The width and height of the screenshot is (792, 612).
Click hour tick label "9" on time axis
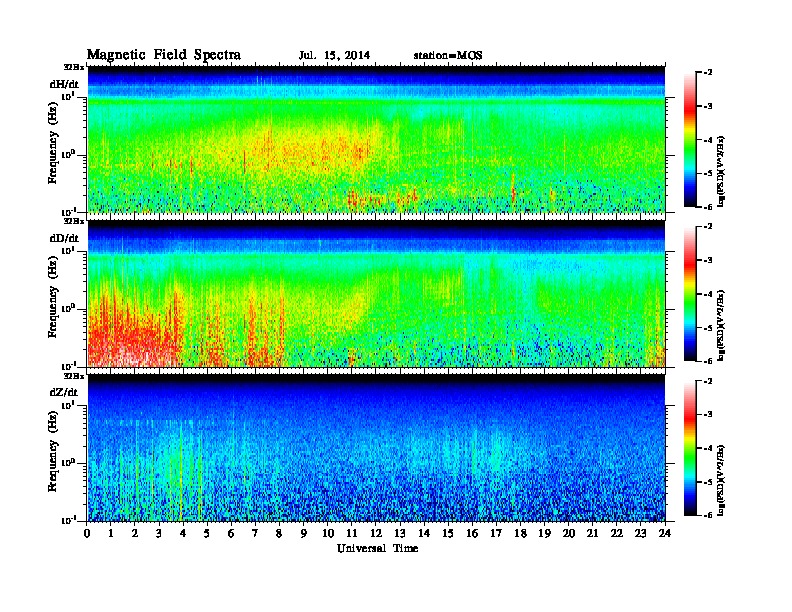coord(304,534)
